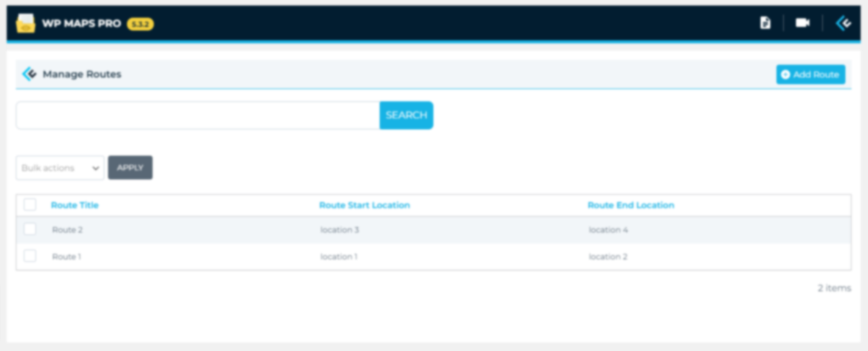The image size is (868, 351).
Task: Click the Manage Routes heading logo icon
Action: [x=29, y=74]
